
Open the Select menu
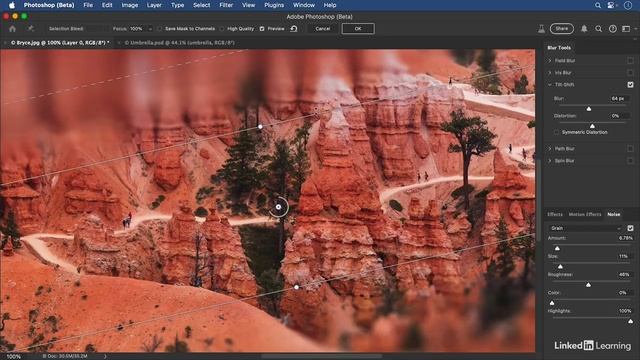tap(202, 5)
